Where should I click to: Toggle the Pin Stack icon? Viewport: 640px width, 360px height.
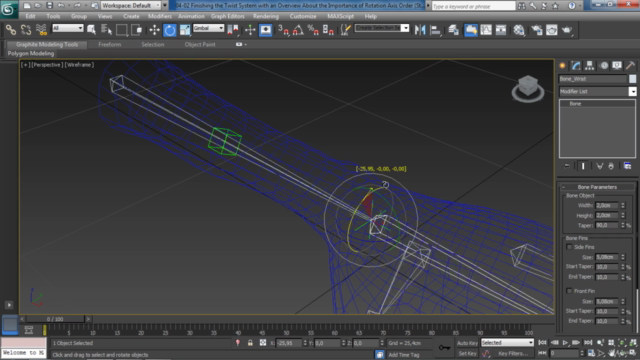pyautogui.click(x=567, y=166)
